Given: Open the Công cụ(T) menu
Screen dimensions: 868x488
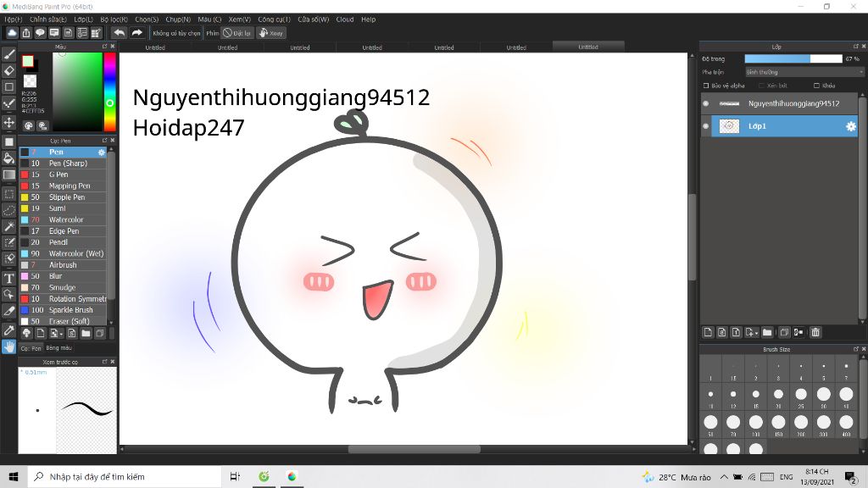Looking at the screenshot, I should click(x=274, y=19).
